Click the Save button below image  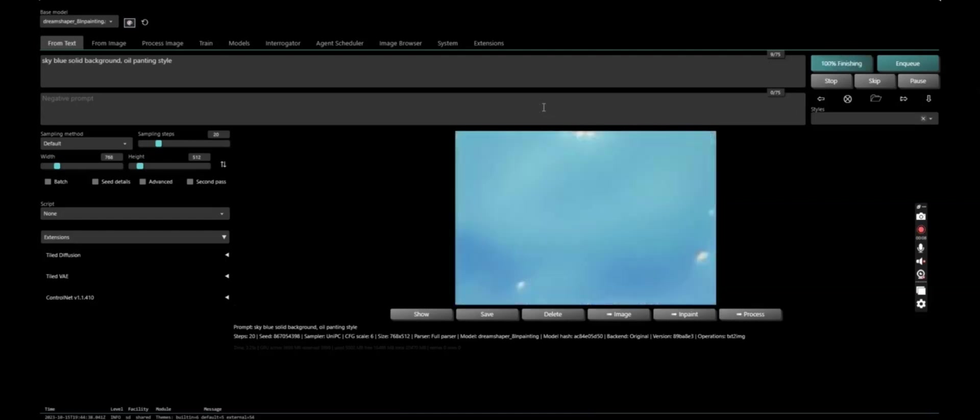[487, 314]
